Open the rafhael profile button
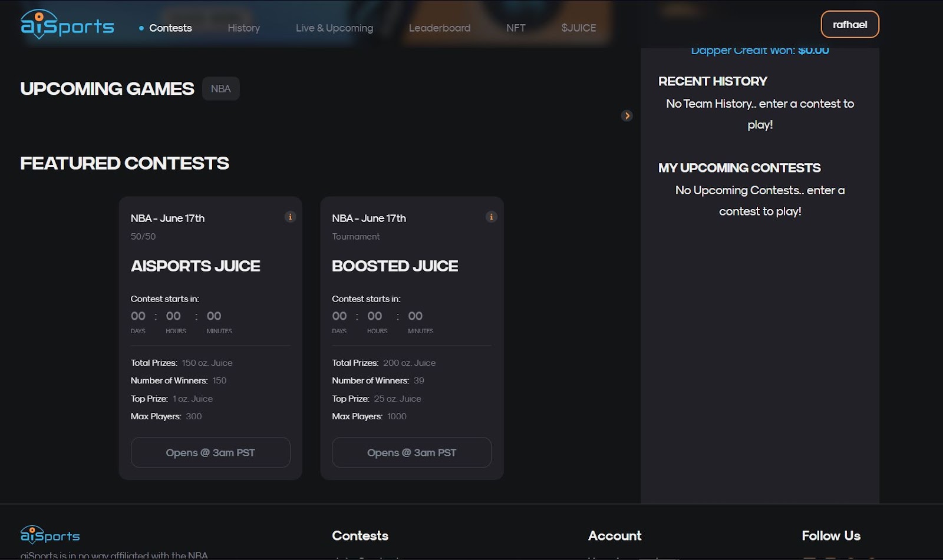Viewport: 943px width, 560px height. pyautogui.click(x=849, y=24)
